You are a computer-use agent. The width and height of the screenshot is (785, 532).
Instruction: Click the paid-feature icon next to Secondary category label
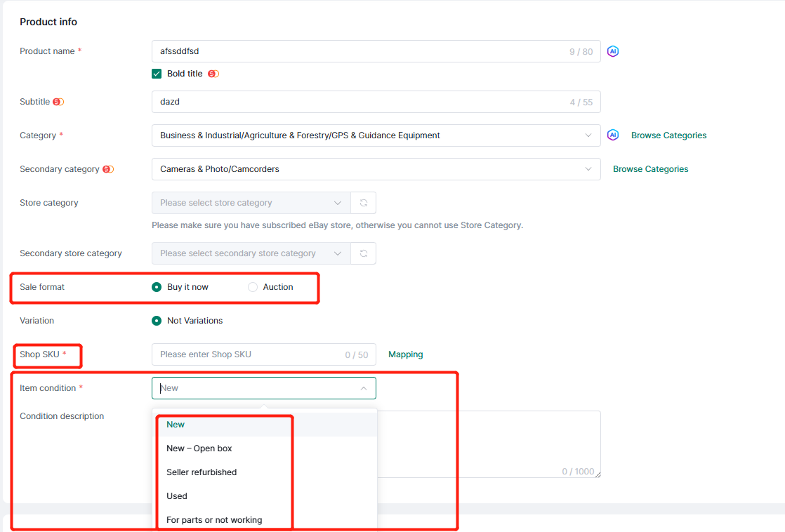[108, 169]
